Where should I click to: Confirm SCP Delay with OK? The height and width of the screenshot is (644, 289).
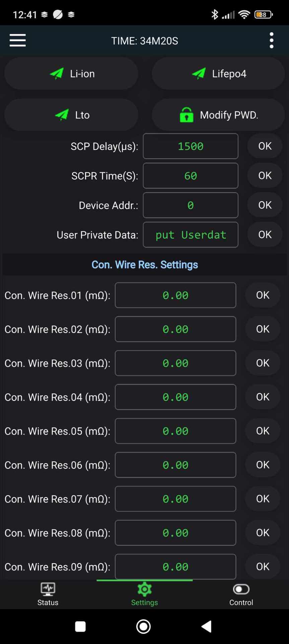coord(265,146)
